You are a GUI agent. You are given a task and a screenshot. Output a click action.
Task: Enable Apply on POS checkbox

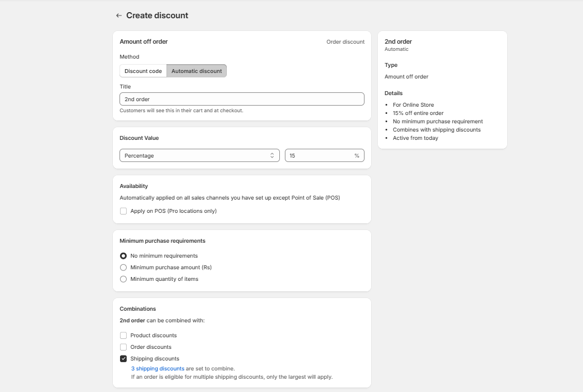[123, 211]
